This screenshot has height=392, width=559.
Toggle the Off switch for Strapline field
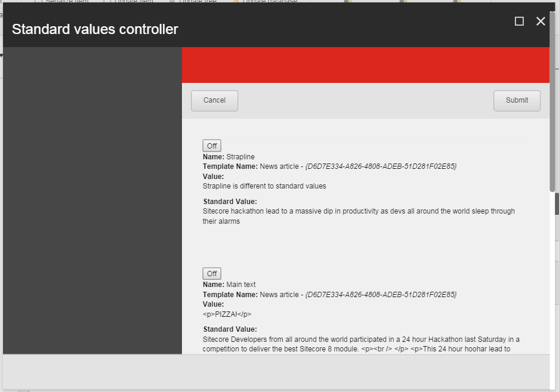212,146
